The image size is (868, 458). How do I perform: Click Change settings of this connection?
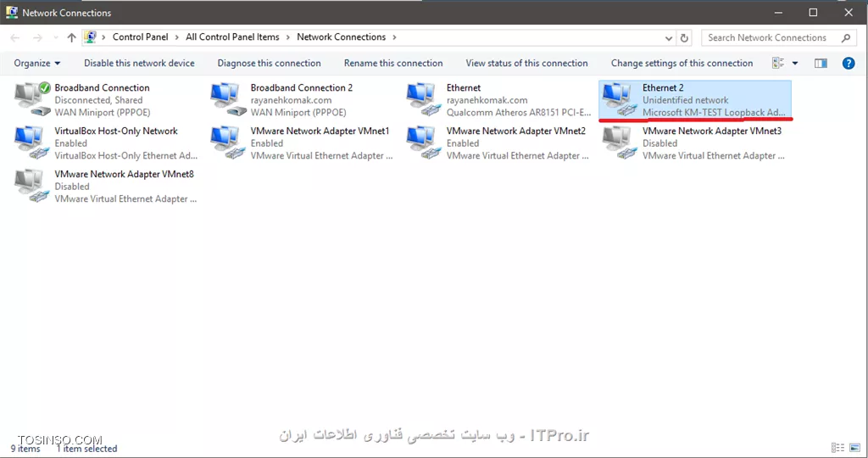(682, 63)
